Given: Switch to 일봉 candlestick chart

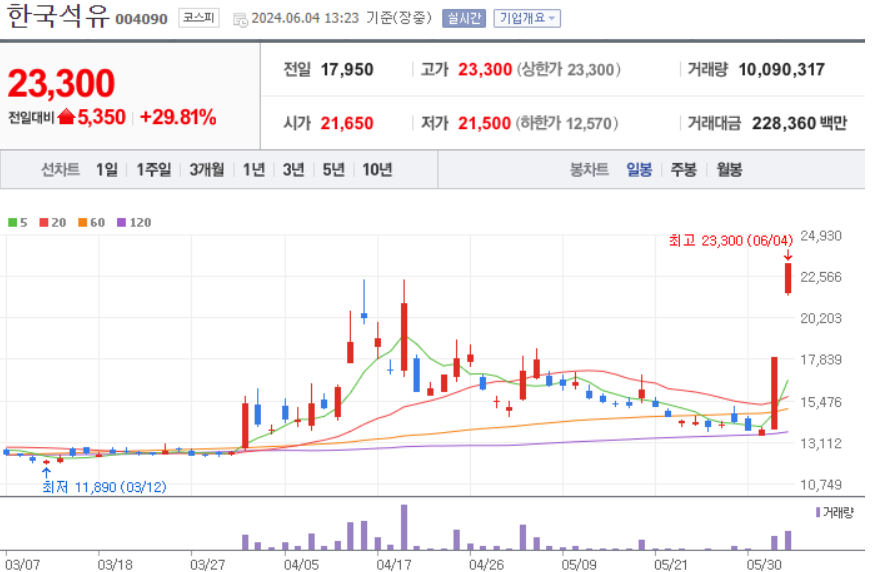Looking at the screenshot, I should (639, 169).
